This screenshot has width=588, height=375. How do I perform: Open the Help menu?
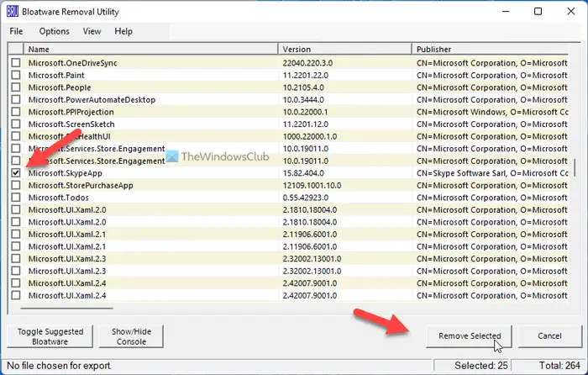point(123,31)
